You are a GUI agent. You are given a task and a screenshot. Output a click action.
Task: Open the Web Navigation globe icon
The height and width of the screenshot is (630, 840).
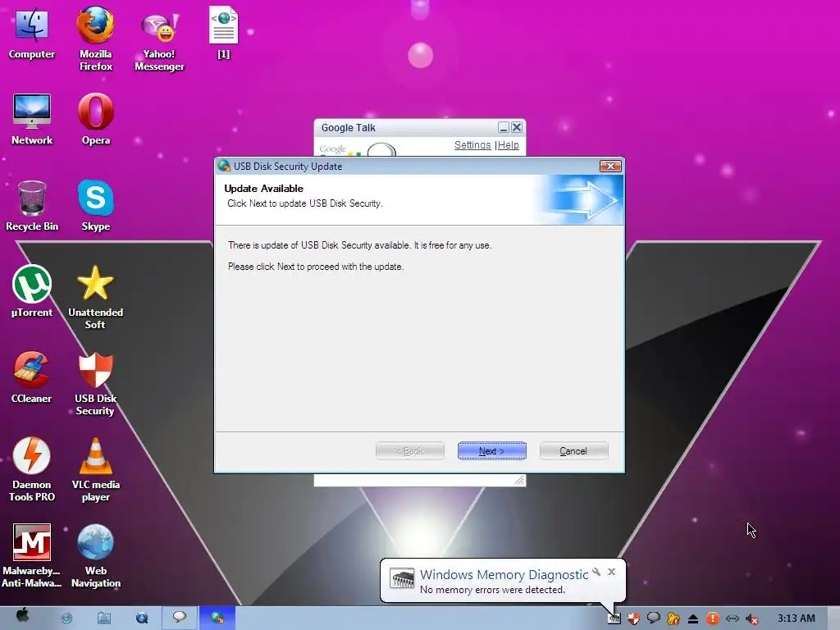(x=95, y=555)
